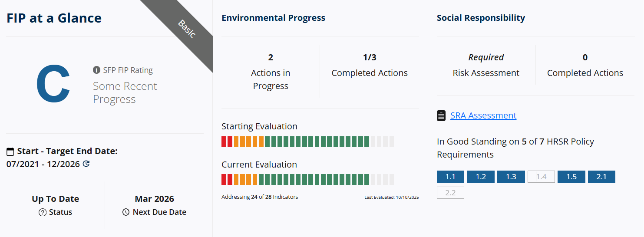The height and width of the screenshot is (237, 644).
Task: Click the large C rating letter
Action: (x=53, y=85)
